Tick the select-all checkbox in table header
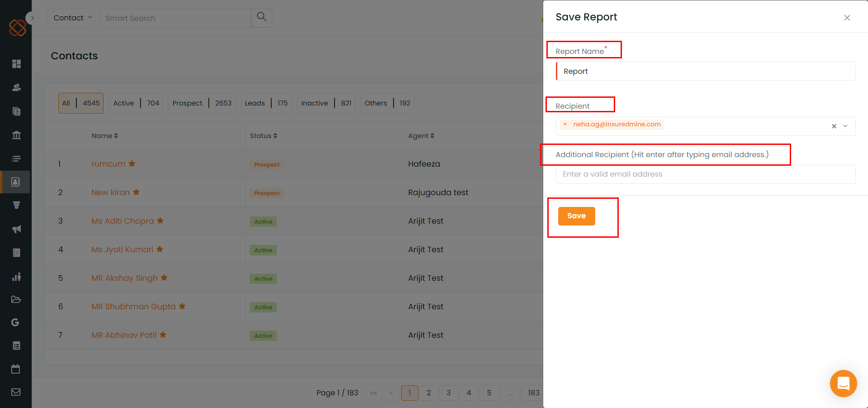 pos(63,136)
